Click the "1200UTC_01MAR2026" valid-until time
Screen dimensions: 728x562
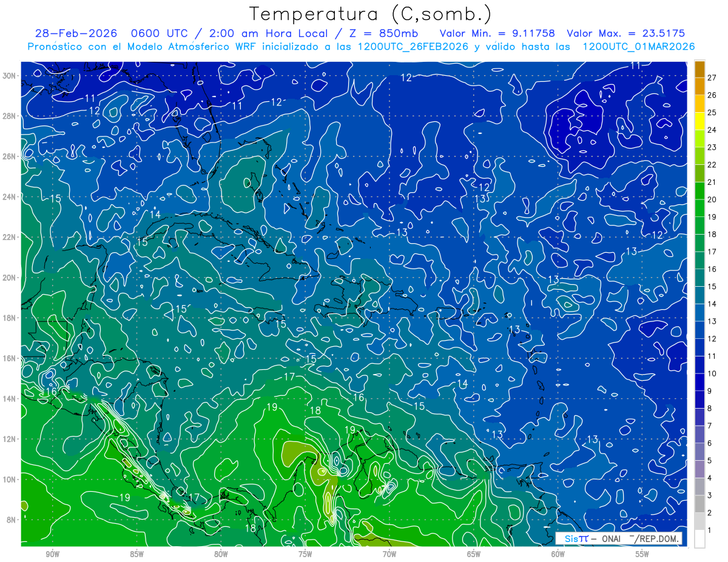[638, 47]
